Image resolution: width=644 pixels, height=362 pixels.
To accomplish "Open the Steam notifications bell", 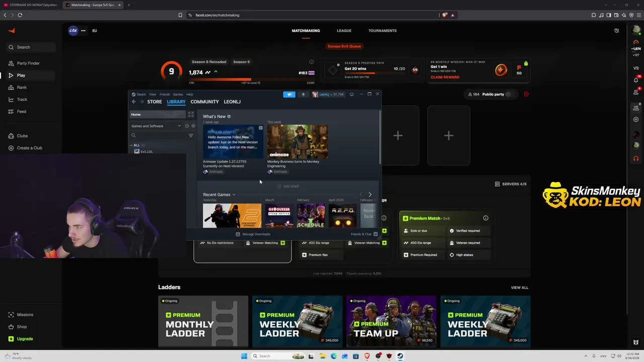I will click(x=303, y=94).
